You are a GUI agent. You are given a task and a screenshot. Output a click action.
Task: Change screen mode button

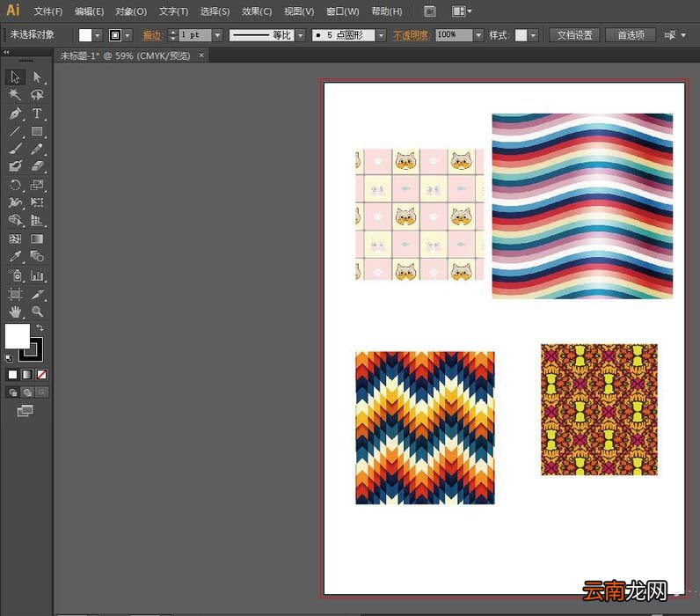[25, 410]
